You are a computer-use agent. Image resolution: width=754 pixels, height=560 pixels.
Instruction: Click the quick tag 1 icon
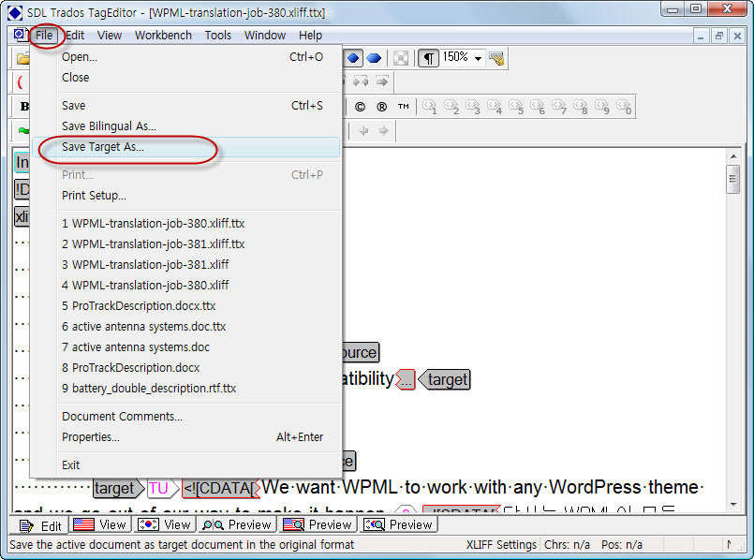coord(429,107)
